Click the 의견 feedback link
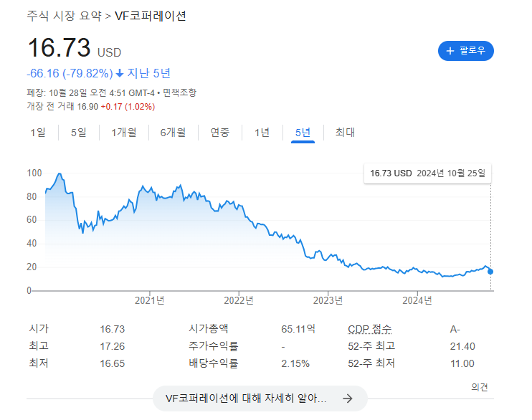This screenshot has height=420, width=532. [480, 387]
